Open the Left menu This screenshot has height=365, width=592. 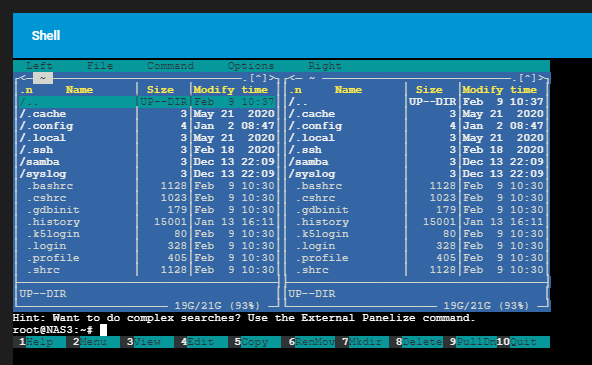39,66
